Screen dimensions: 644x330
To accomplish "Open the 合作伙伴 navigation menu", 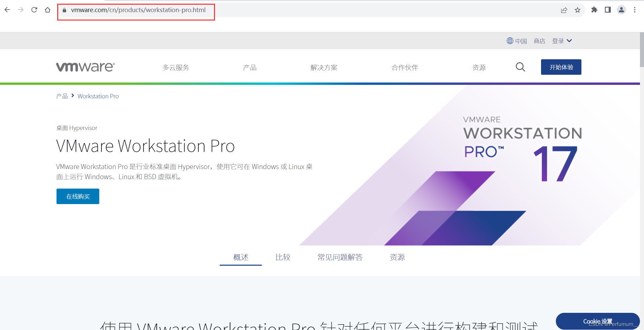I will coord(405,67).
